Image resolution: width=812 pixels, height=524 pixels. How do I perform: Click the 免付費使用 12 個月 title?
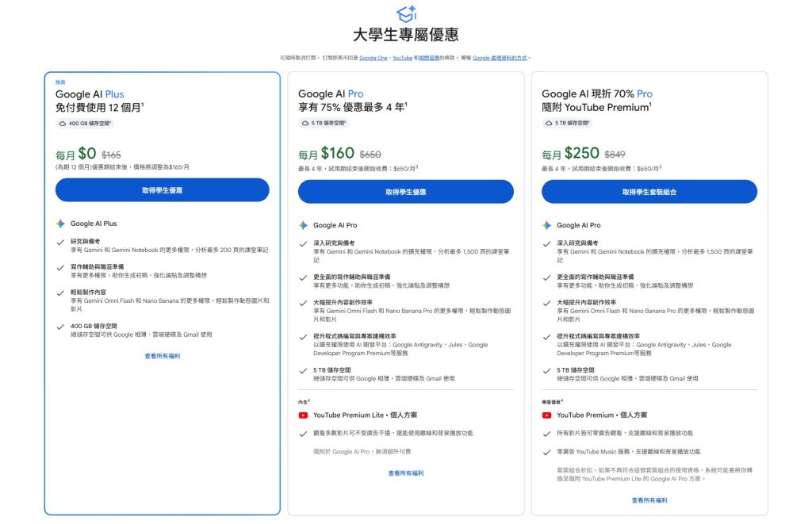[99, 108]
